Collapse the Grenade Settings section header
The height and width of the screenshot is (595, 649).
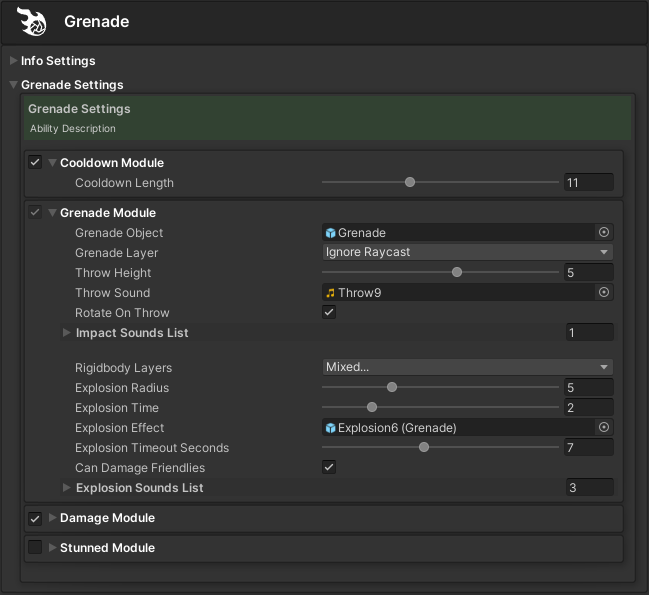click(14, 85)
